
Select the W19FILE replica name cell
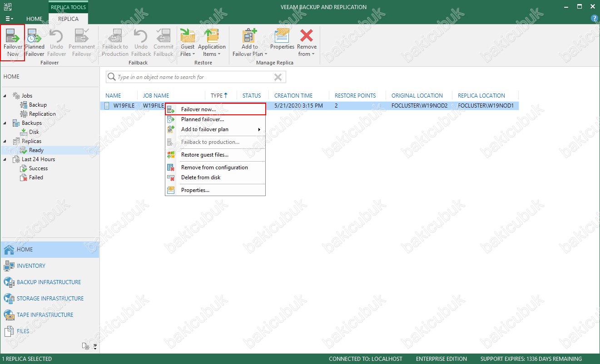[124, 106]
